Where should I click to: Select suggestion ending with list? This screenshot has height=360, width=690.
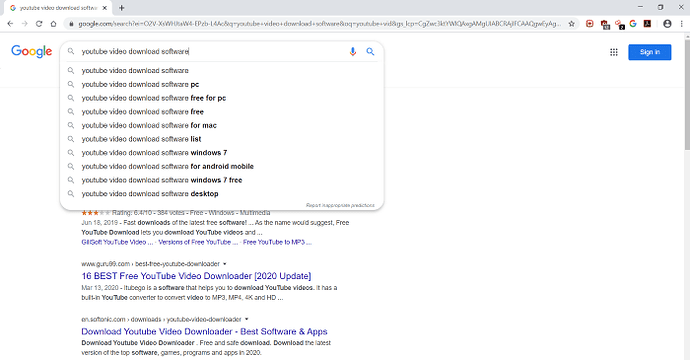pyautogui.click(x=222, y=139)
